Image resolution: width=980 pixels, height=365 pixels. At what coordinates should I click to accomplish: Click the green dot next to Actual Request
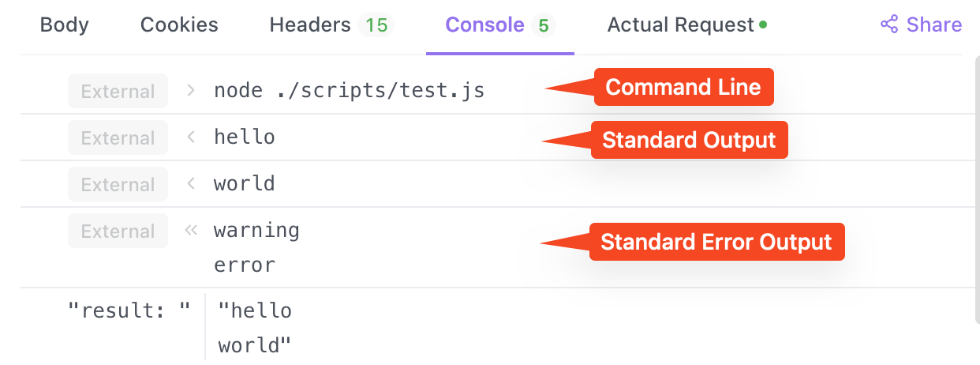[x=763, y=24]
